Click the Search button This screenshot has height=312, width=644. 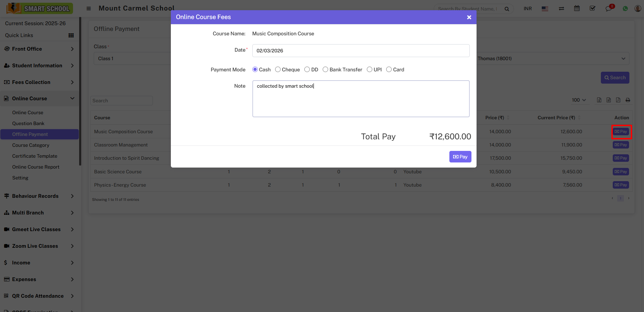(x=615, y=77)
